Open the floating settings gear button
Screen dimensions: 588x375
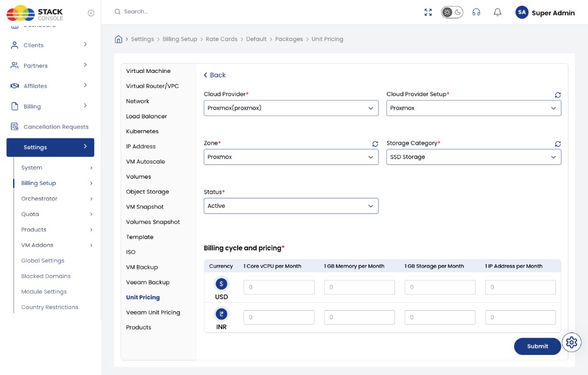[x=571, y=342]
